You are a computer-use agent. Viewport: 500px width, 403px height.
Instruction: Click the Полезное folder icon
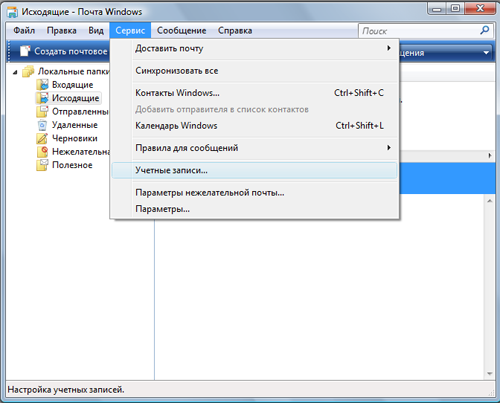coord(42,165)
